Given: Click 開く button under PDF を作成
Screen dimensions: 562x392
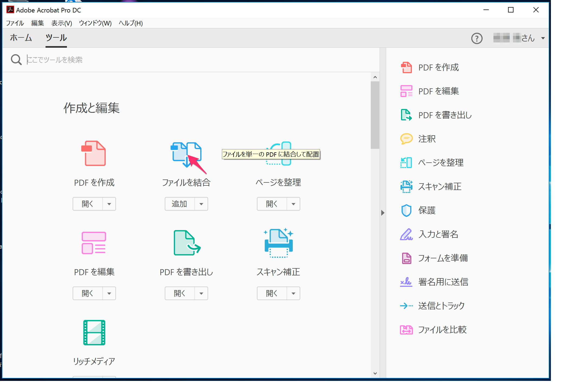Looking at the screenshot, I should (88, 204).
